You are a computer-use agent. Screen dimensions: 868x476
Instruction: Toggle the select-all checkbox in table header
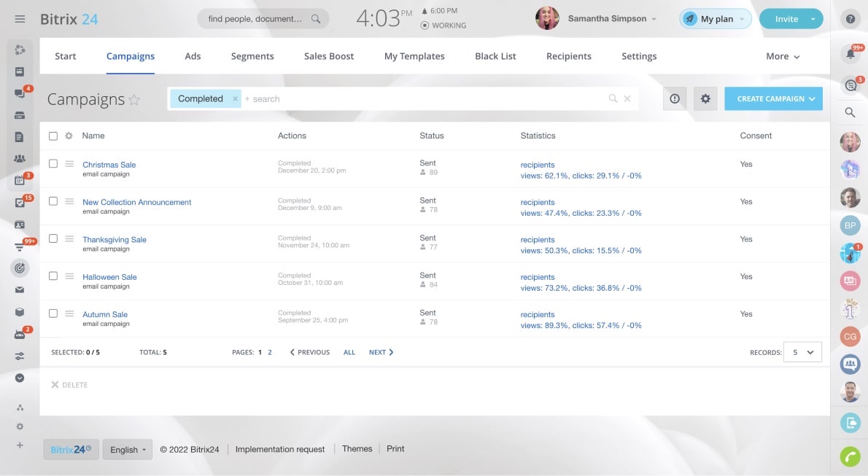click(x=53, y=136)
